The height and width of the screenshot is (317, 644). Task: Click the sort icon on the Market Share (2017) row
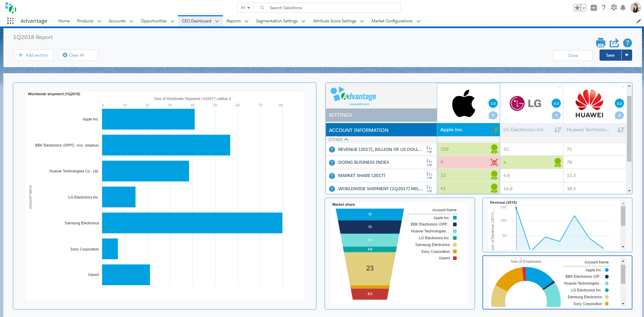pyautogui.click(x=429, y=176)
